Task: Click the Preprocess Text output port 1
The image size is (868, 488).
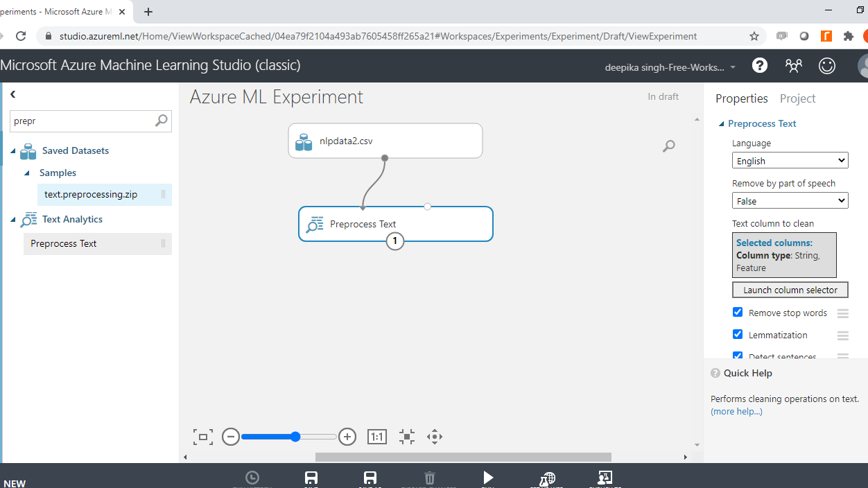Action: (395, 241)
